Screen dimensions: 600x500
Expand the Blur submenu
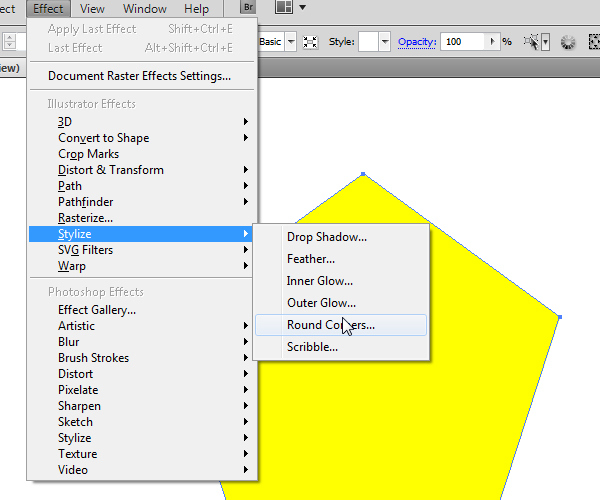pos(142,342)
